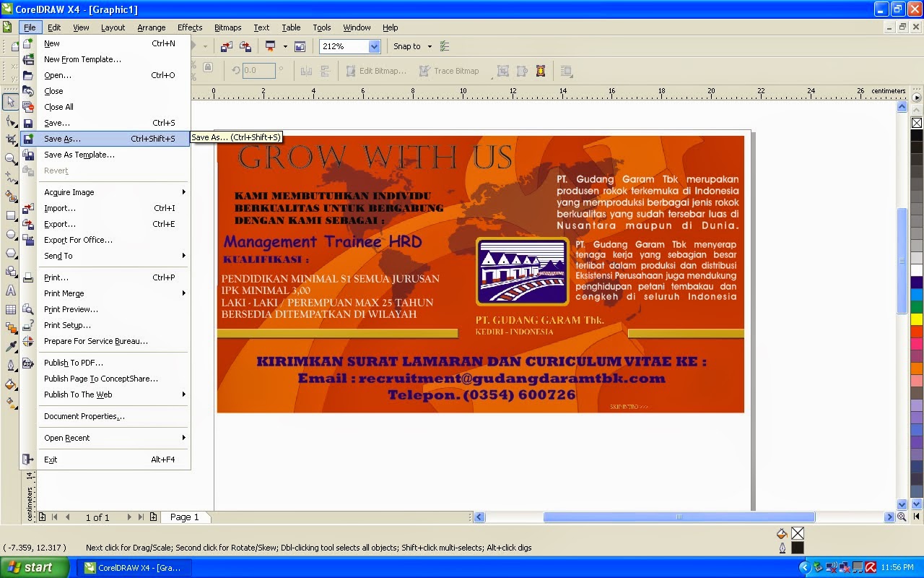This screenshot has width=924, height=578.
Task: Open the Arrange menu
Action: tap(151, 27)
